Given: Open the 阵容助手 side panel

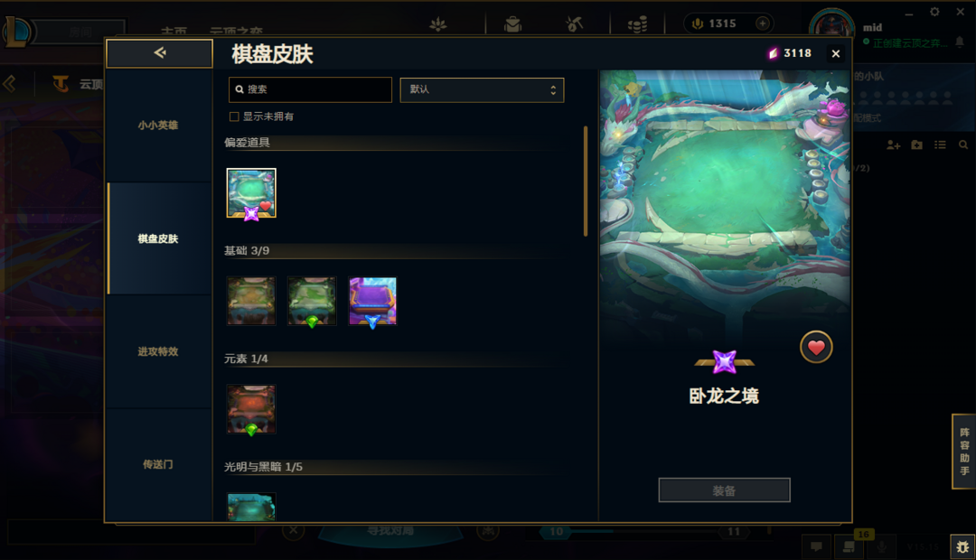Looking at the screenshot, I should pos(963,451).
